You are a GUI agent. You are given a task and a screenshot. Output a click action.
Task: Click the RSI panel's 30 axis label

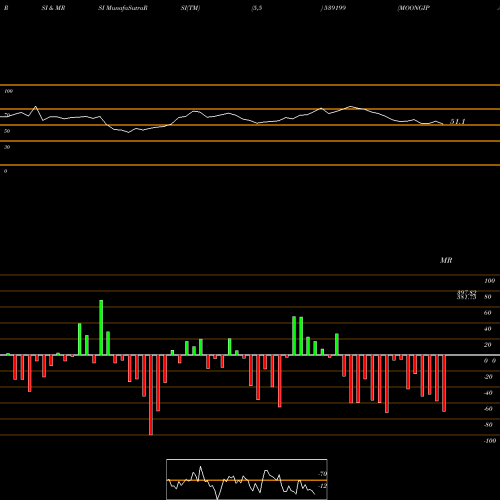(7, 147)
